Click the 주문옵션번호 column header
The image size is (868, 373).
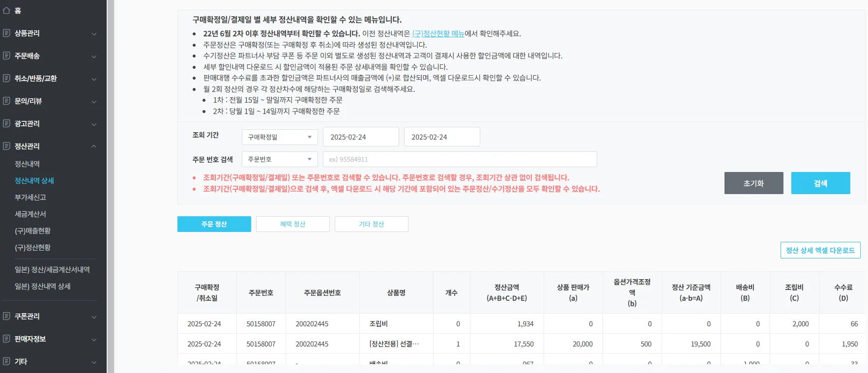(x=322, y=292)
